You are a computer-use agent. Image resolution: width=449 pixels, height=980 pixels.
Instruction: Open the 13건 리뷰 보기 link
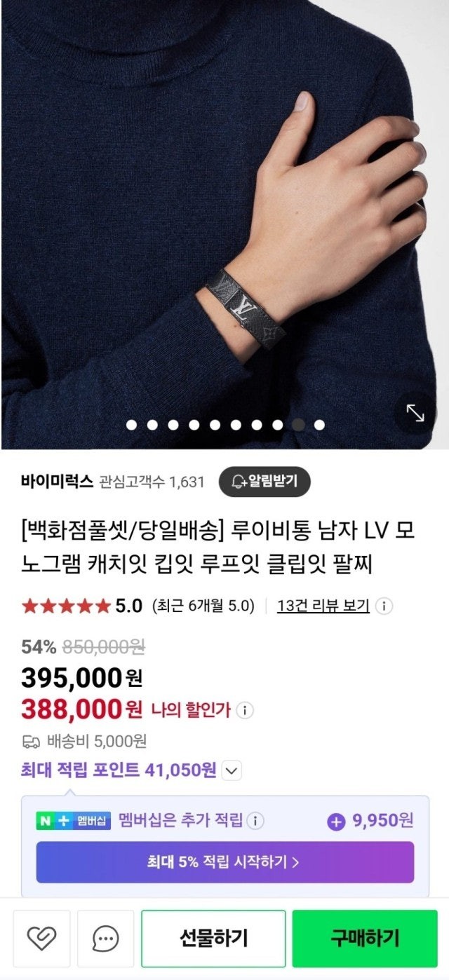(x=323, y=606)
